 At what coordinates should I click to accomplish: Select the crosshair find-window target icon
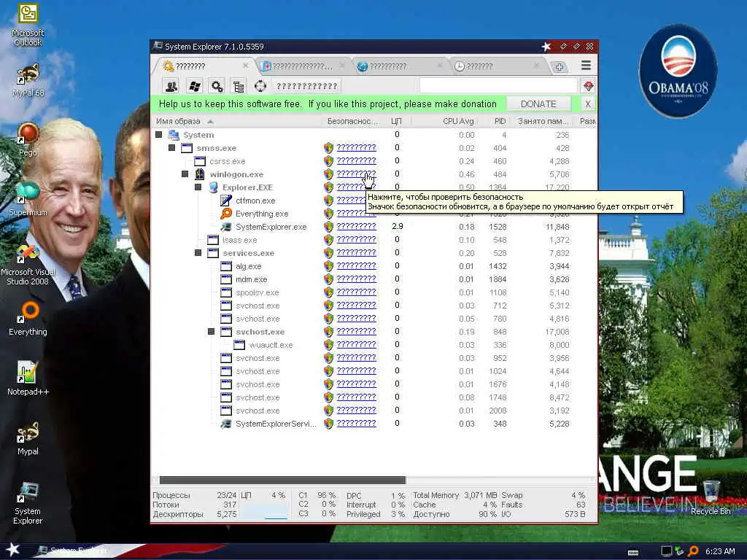[x=260, y=86]
